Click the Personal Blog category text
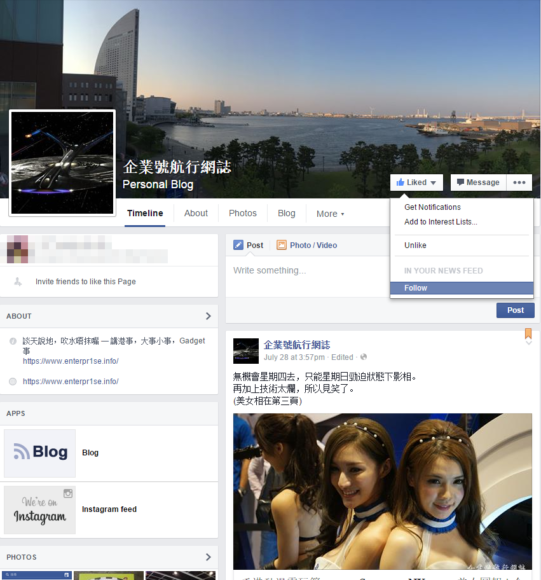Screen dimensions: 541x580 click(158, 185)
